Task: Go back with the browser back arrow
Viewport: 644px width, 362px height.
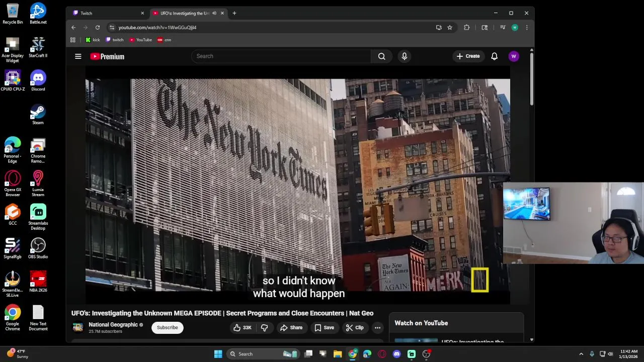Action: pos(73,28)
